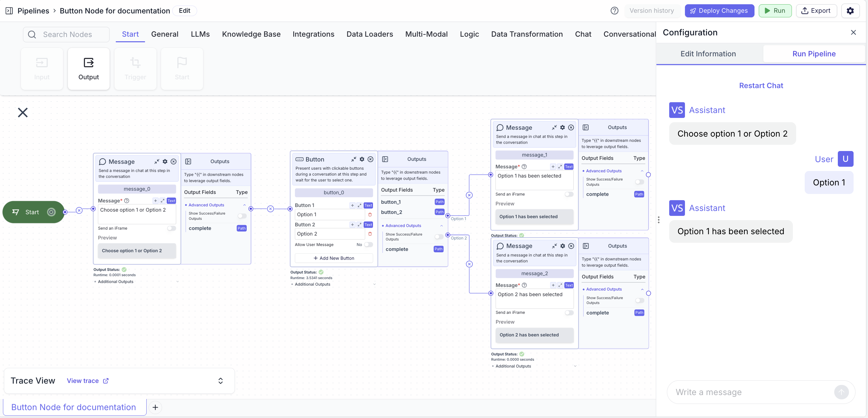Image resolution: width=868 pixels, height=418 pixels.
Task: Remove the message_0 node via X icon
Action: click(x=174, y=161)
